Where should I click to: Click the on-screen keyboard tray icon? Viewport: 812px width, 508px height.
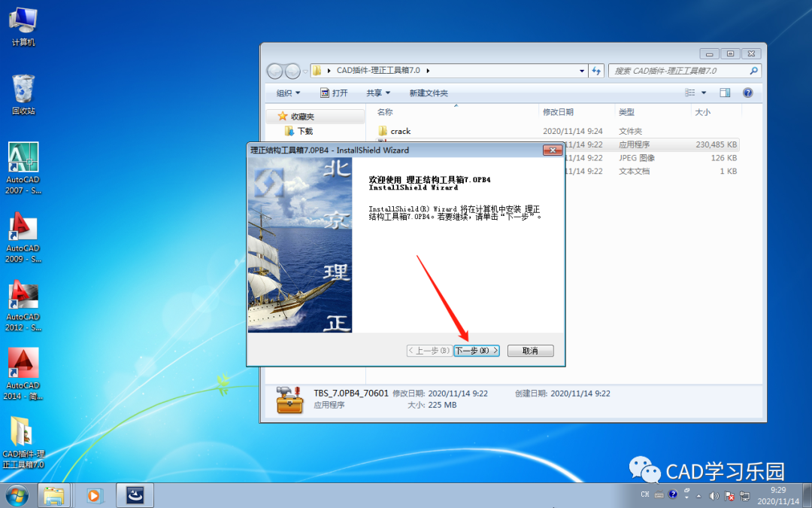659,494
